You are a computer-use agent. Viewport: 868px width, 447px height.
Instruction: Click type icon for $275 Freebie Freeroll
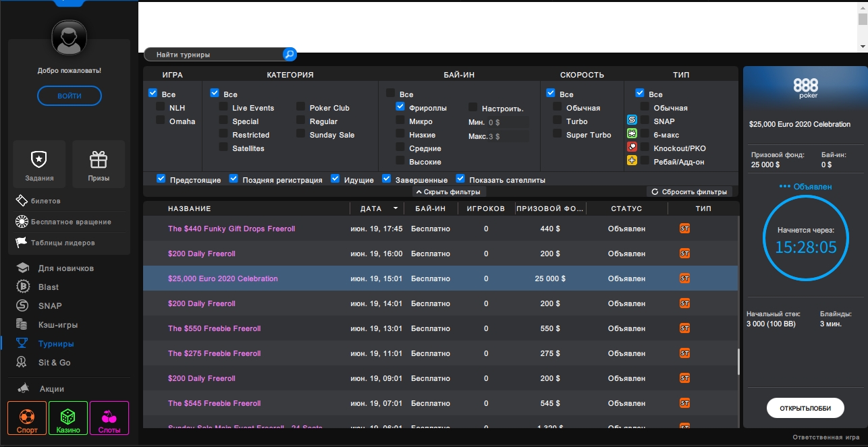pos(684,353)
